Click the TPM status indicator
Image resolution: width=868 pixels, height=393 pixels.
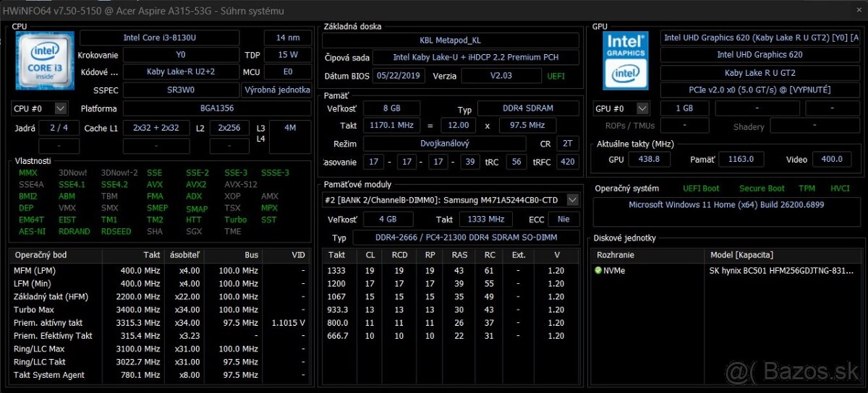click(x=807, y=189)
